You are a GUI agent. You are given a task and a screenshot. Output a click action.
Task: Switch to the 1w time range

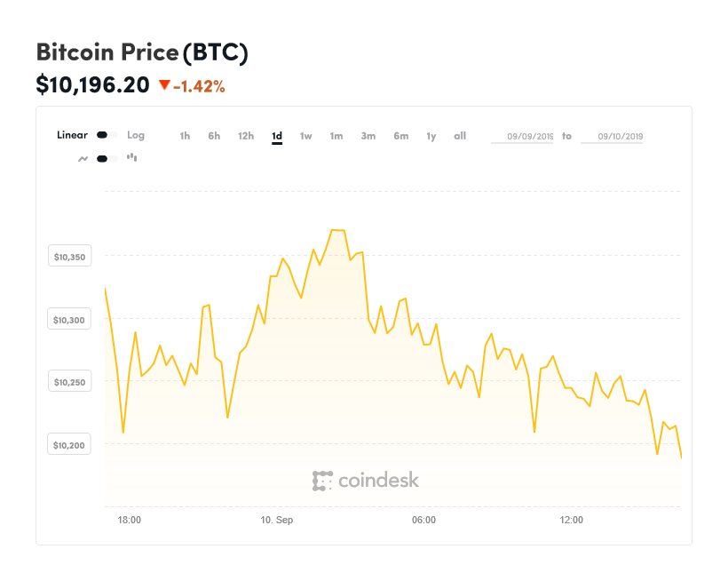tap(305, 136)
